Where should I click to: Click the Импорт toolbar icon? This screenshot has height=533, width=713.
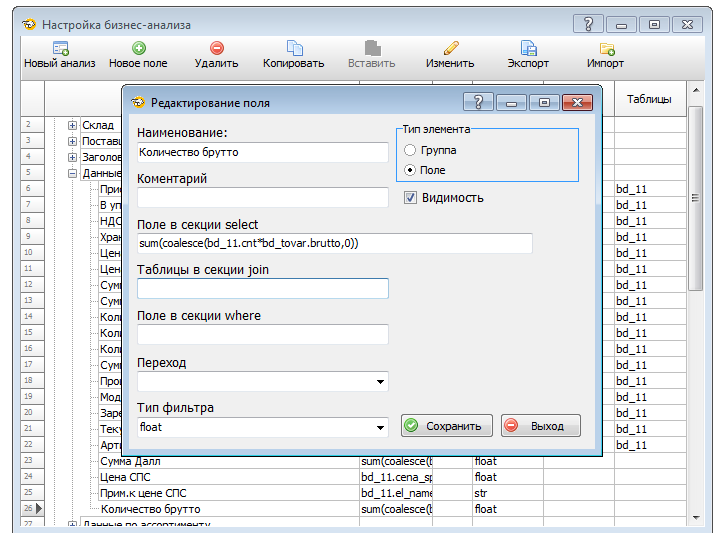606,48
